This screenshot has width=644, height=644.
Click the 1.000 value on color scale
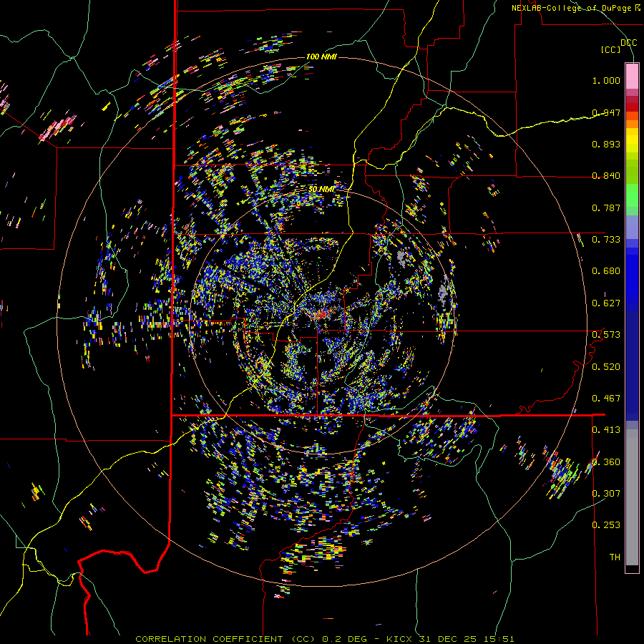click(x=606, y=80)
